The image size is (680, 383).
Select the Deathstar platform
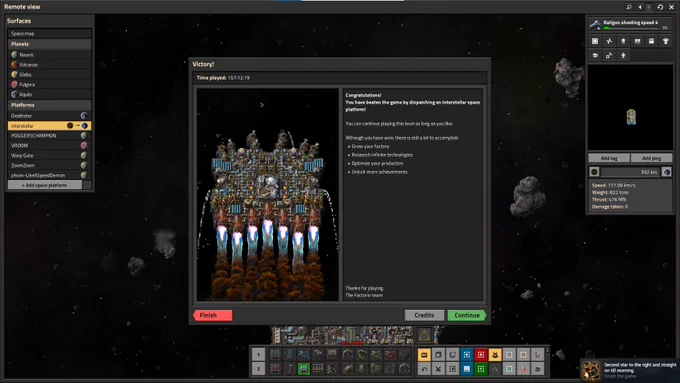[x=49, y=116]
